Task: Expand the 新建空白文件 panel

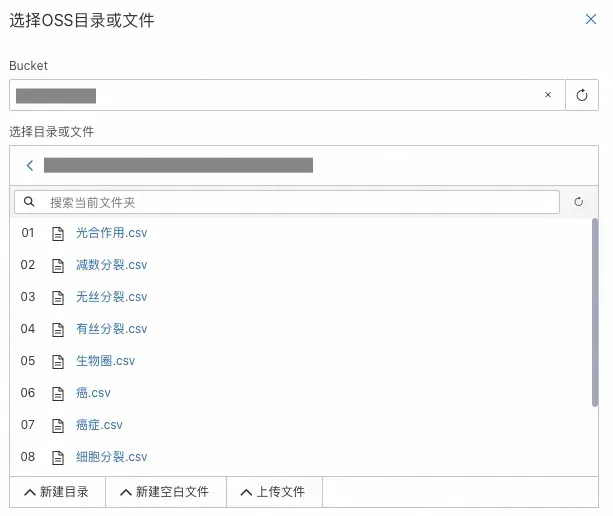Action: 164,492
